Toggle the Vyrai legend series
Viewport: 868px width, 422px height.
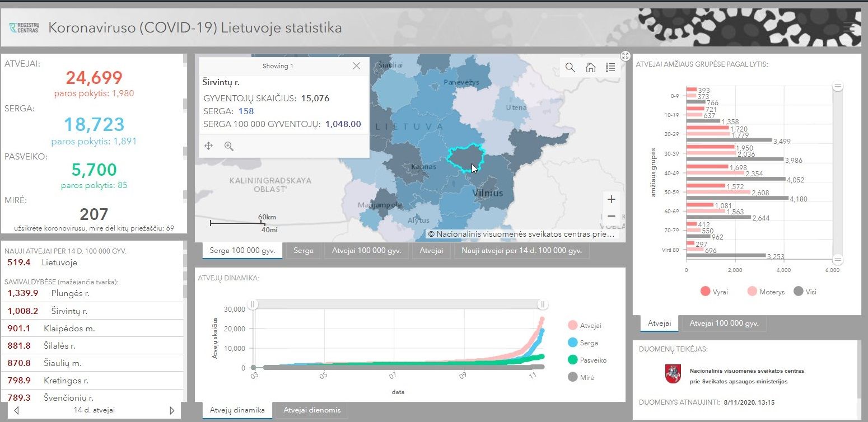coord(713,292)
